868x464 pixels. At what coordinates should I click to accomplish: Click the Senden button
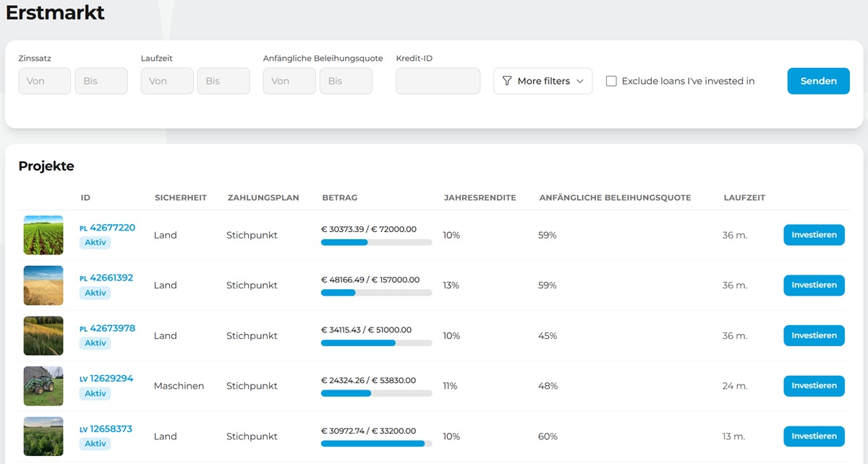click(819, 81)
